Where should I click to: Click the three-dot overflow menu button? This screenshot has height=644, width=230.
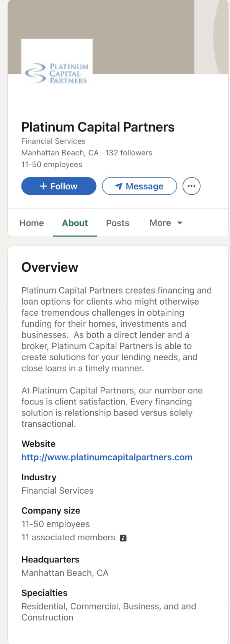point(191,186)
